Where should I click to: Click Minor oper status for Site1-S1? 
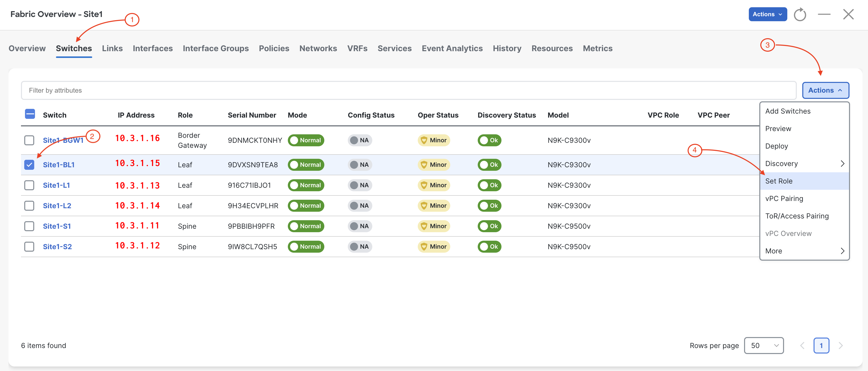(x=434, y=226)
